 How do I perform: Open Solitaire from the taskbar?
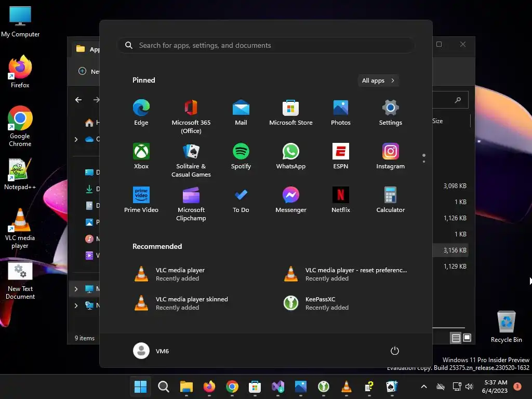[392, 387]
